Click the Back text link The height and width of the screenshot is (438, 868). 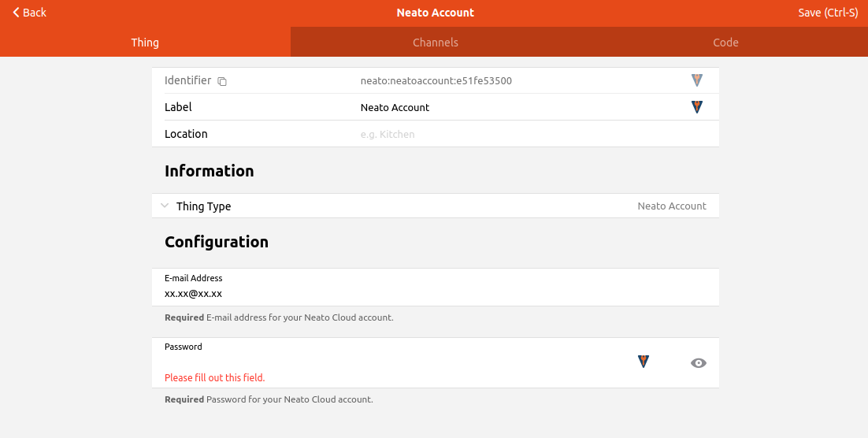coord(35,13)
